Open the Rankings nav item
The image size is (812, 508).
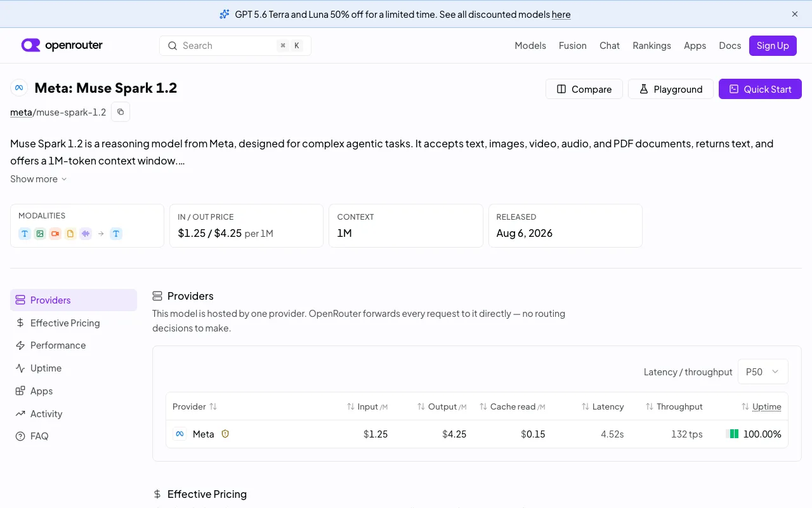pyautogui.click(x=652, y=46)
